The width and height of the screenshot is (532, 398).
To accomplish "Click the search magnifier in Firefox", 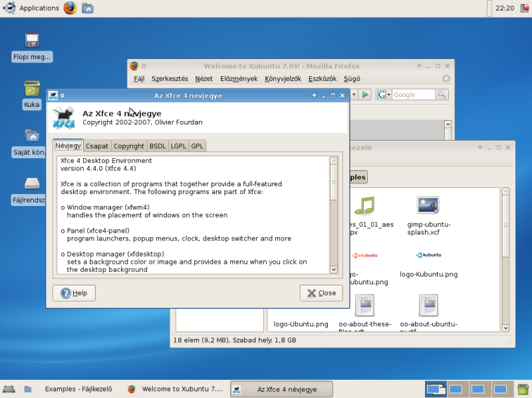I will point(442,95).
